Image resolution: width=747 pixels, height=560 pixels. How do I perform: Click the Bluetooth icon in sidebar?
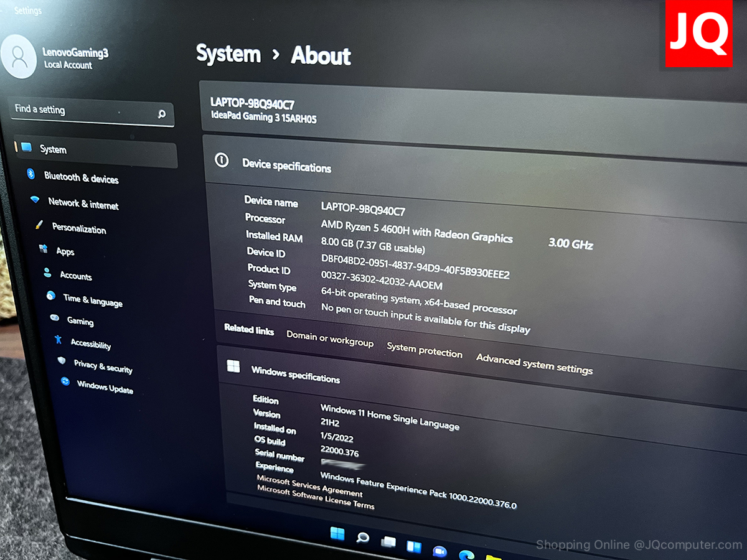pyautogui.click(x=31, y=174)
